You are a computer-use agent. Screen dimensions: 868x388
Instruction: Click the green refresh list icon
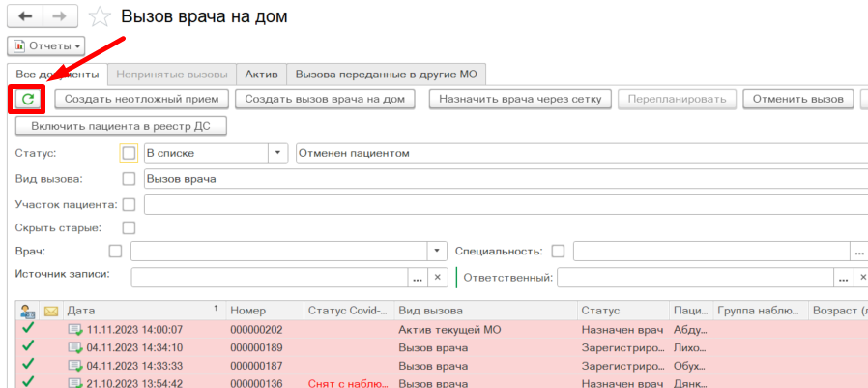coord(28,99)
